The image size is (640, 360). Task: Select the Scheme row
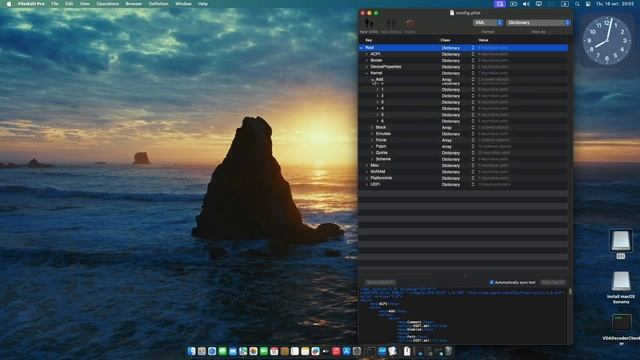click(x=463, y=159)
